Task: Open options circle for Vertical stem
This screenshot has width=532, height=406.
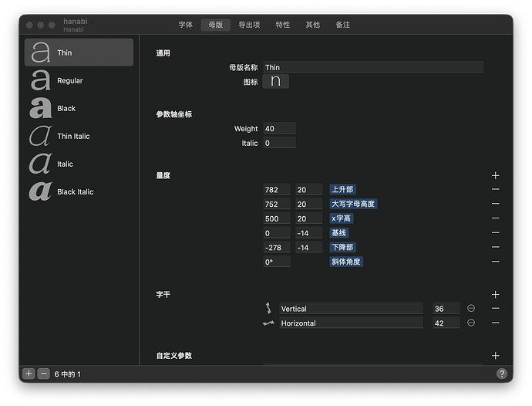Action: click(471, 309)
